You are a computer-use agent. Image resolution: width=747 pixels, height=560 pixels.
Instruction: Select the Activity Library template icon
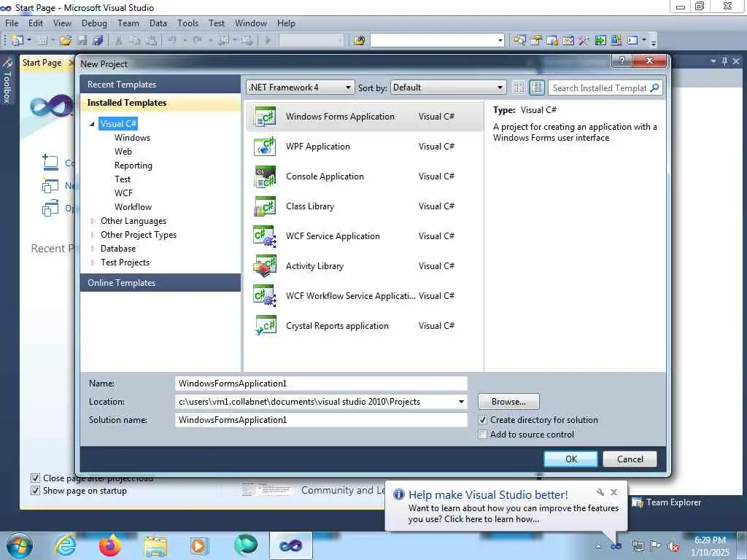[265, 266]
